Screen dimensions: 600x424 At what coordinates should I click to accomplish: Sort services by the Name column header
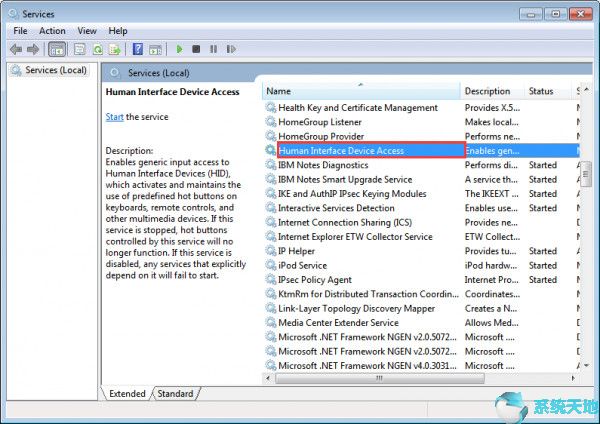click(360, 91)
